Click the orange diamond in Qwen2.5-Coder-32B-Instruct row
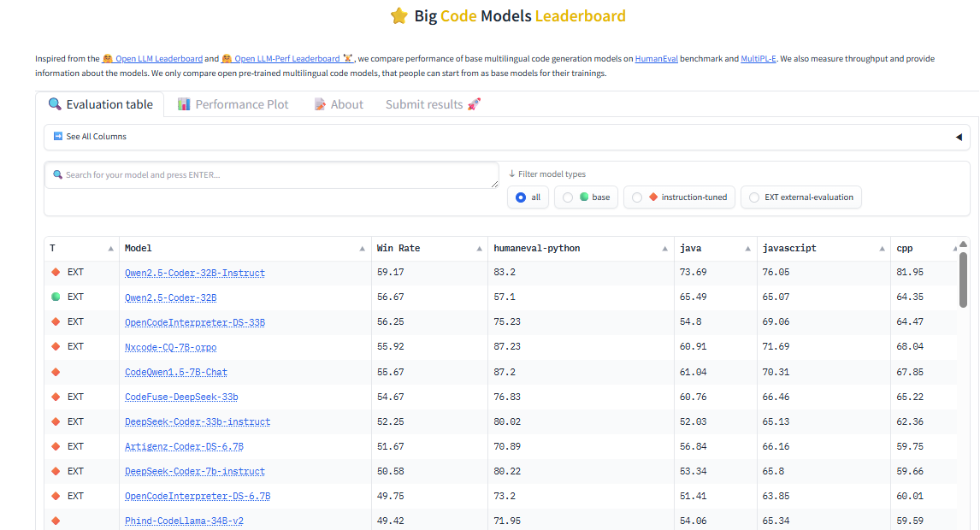Screen dimensions: 980x530 click(x=56, y=272)
